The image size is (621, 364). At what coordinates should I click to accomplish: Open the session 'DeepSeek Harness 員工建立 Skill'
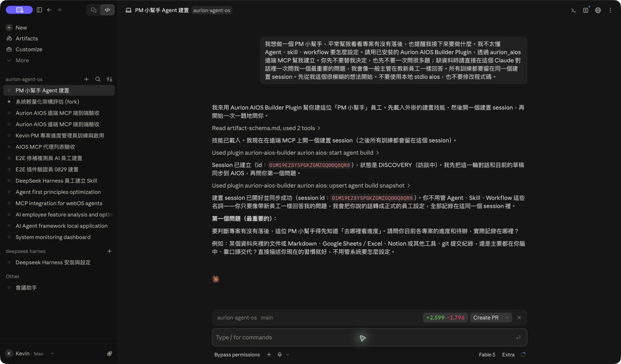click(x=59, y=181)
